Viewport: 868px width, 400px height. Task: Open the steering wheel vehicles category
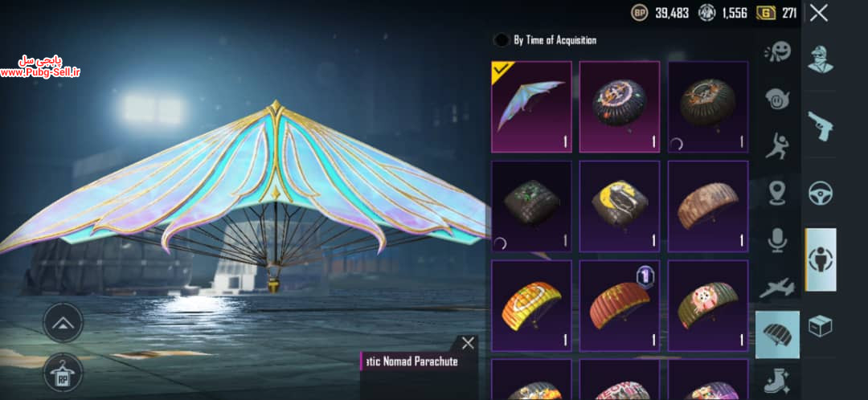coord(821,193)
